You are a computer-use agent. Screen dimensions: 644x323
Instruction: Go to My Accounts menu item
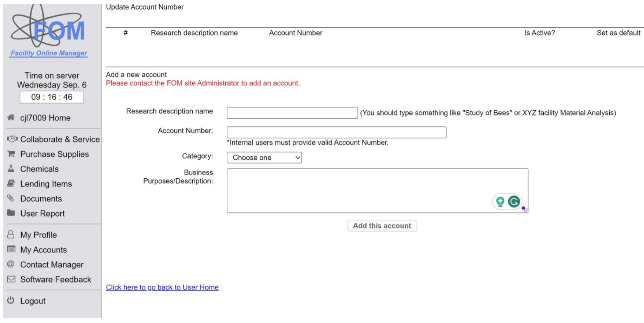(x=43, y=250)
